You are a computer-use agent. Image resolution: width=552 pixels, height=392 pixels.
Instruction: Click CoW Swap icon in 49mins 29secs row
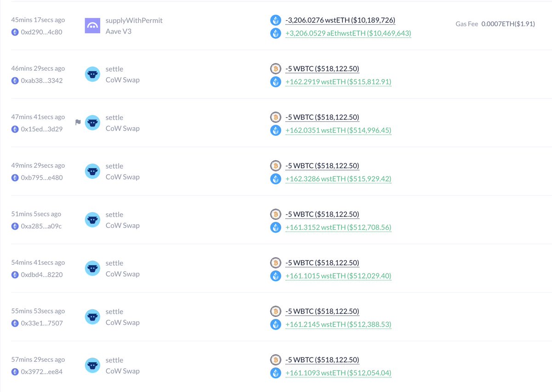tap(92, 171)
